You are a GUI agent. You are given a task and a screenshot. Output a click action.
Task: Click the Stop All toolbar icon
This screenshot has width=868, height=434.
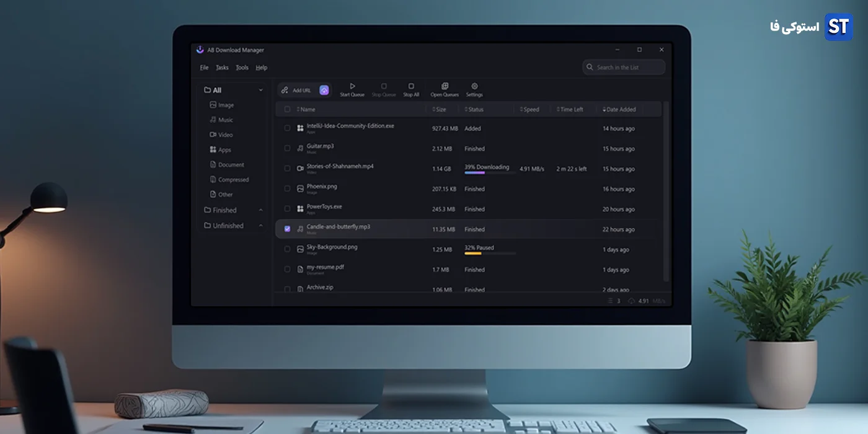tap(411, 89)
